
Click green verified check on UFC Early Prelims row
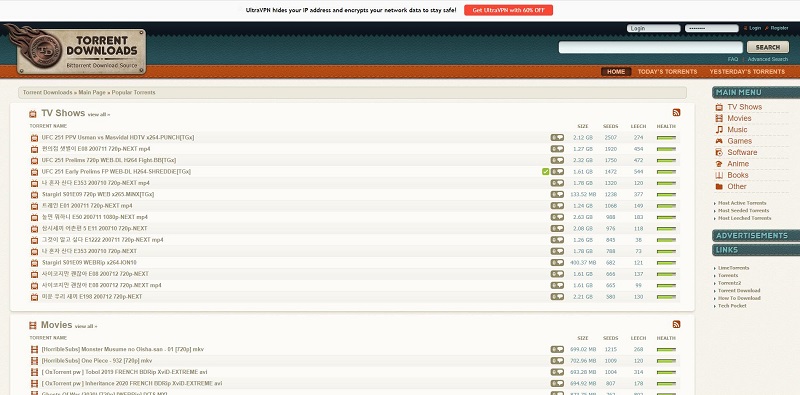(x=545, y=171)
